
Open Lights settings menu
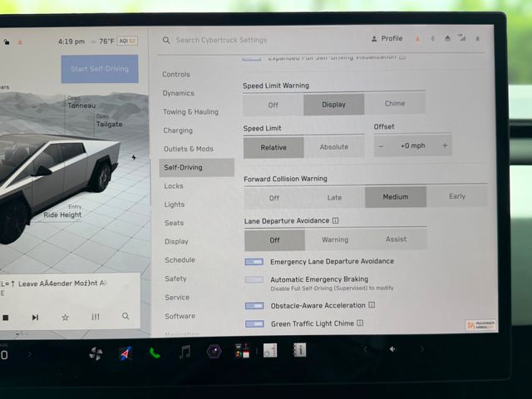(x=175, y=204)
